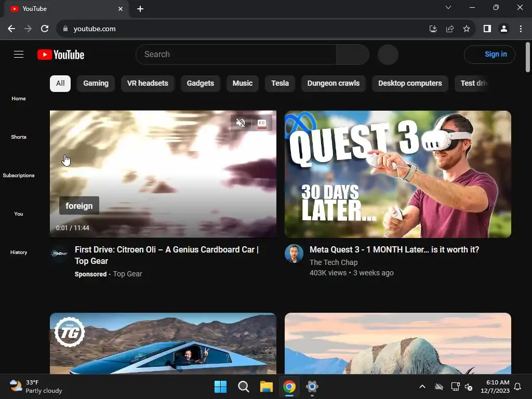Select the Gaming filter chip
Image resolution: width=532 pixels, height=399 pixels.
(96, 84)
